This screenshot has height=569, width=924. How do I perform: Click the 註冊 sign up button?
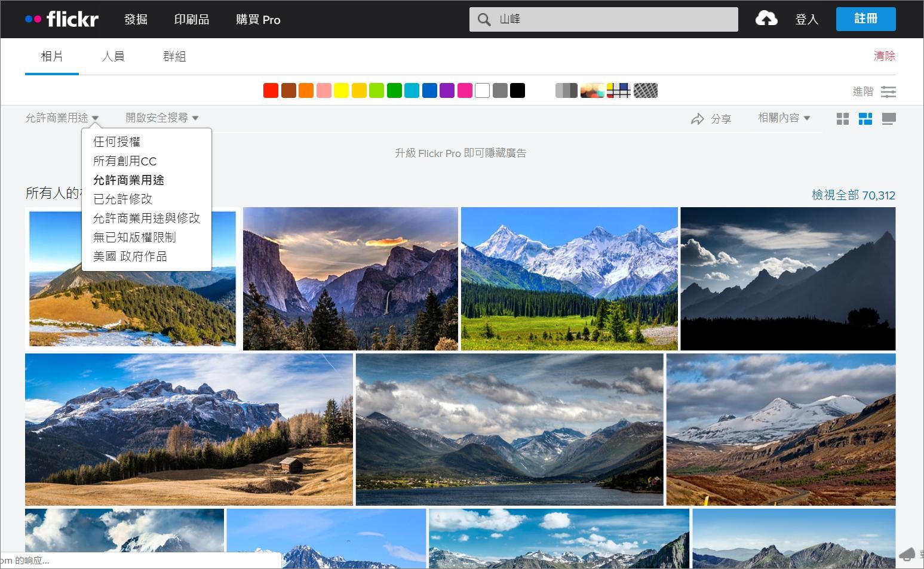click(x=865, y=19)
